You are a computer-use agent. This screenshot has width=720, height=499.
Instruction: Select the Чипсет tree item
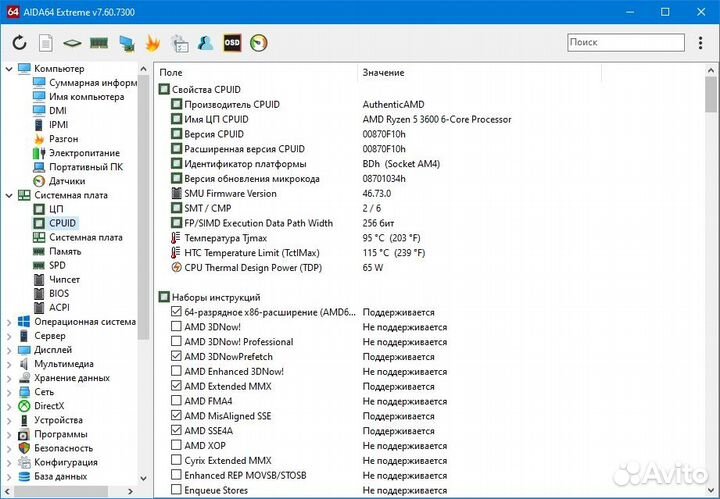pyautogui.click(x=56, y=280)
